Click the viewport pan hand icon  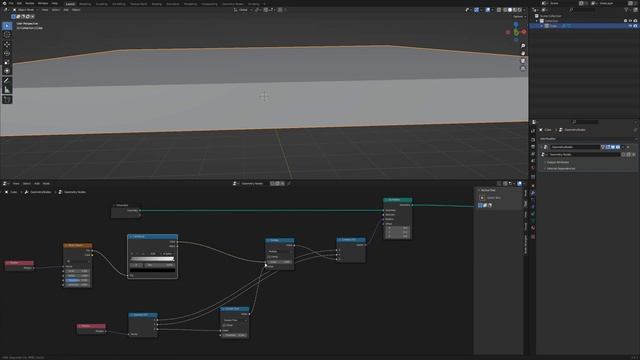click(523, 53)
